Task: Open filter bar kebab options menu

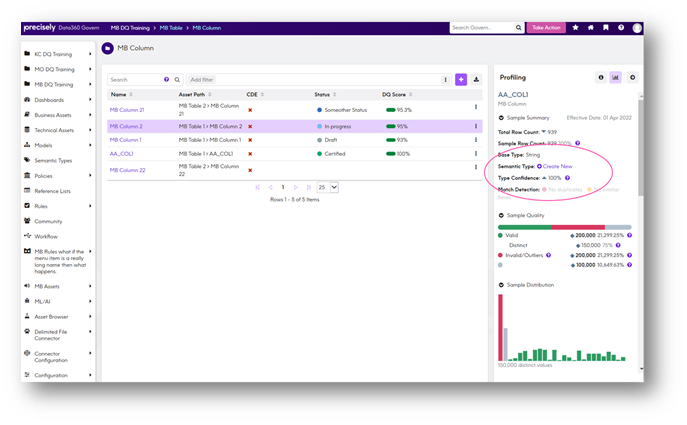Action: click(445, 80)
